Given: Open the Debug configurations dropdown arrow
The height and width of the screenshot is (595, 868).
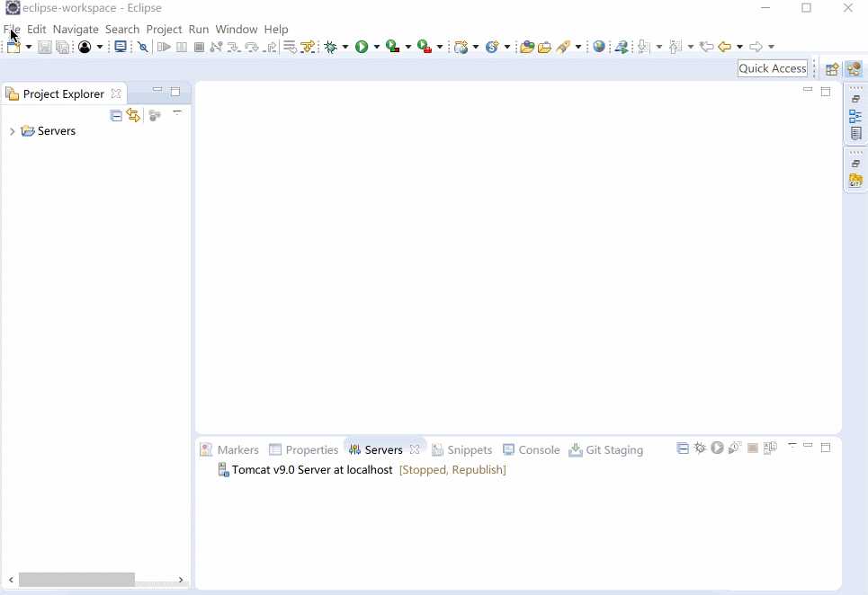Looking at the screenshot, I should click(x=345, y=47).
